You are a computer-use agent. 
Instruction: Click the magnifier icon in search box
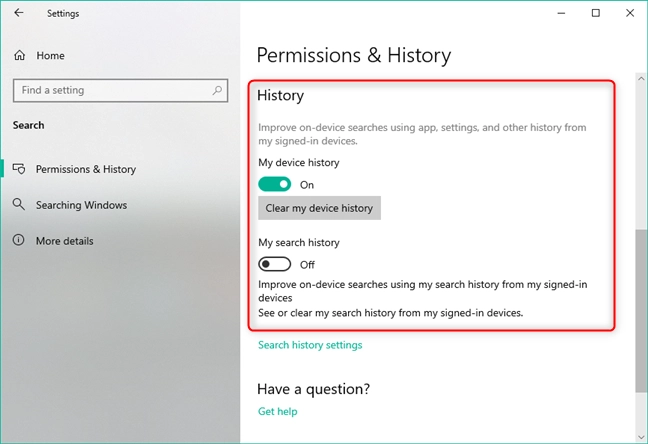pos(217,90)
